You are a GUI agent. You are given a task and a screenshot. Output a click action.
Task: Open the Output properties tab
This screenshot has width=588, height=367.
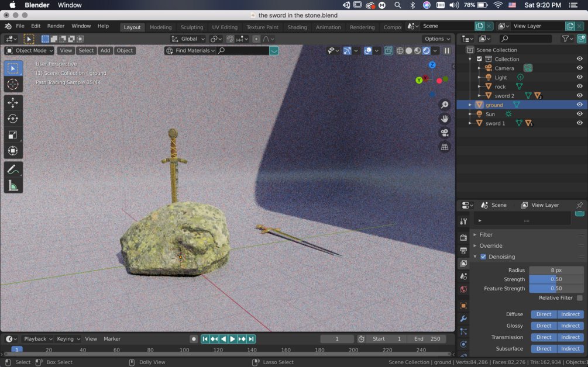coord(463,251)
